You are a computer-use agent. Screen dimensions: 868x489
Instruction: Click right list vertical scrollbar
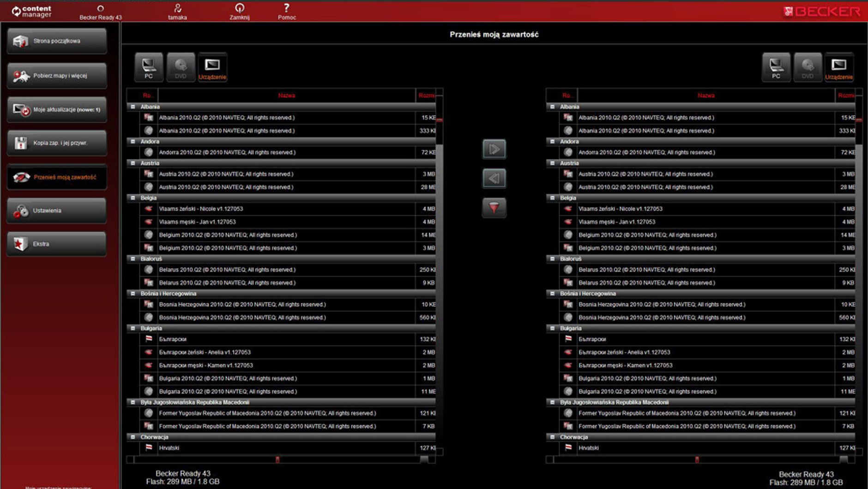[859, 272]
